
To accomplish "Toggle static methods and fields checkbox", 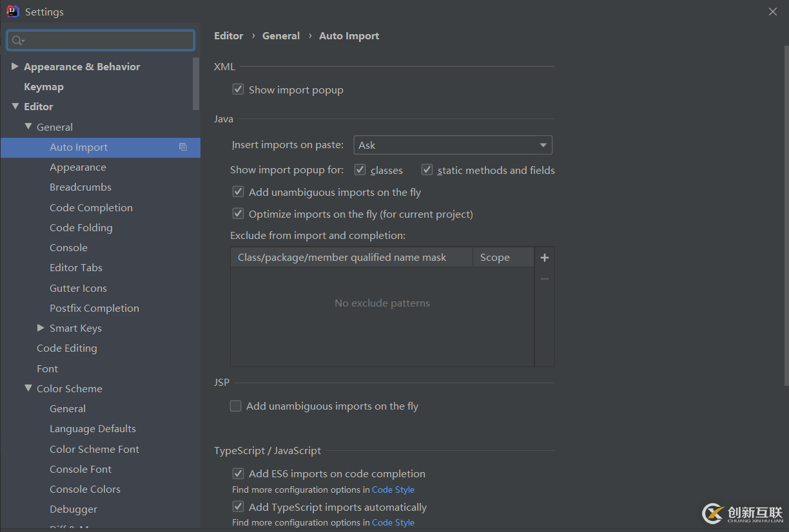I will tap(427, 170).
